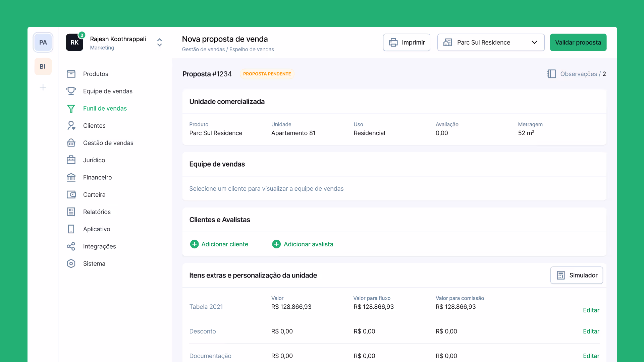Click the plus icon beside Adicionar cliente
Image resolution: width=644 pixels, height=362 pixels.
[194, 244]
